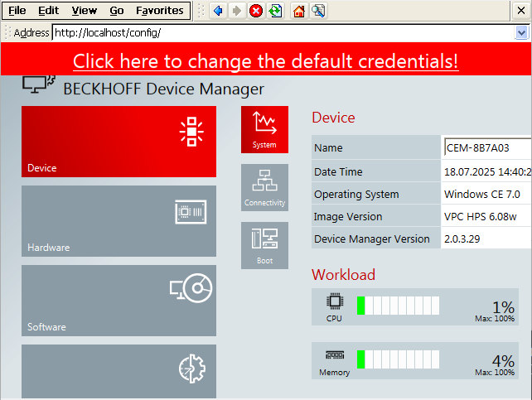Open the Hardware tile
This screenshot has width=532, height=400.
click(118, 221)
